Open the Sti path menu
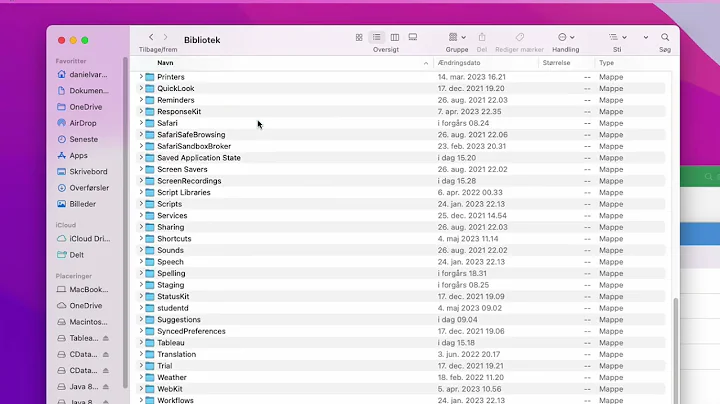The width and height of the screenshot is (720, 404). coord(617,37)
